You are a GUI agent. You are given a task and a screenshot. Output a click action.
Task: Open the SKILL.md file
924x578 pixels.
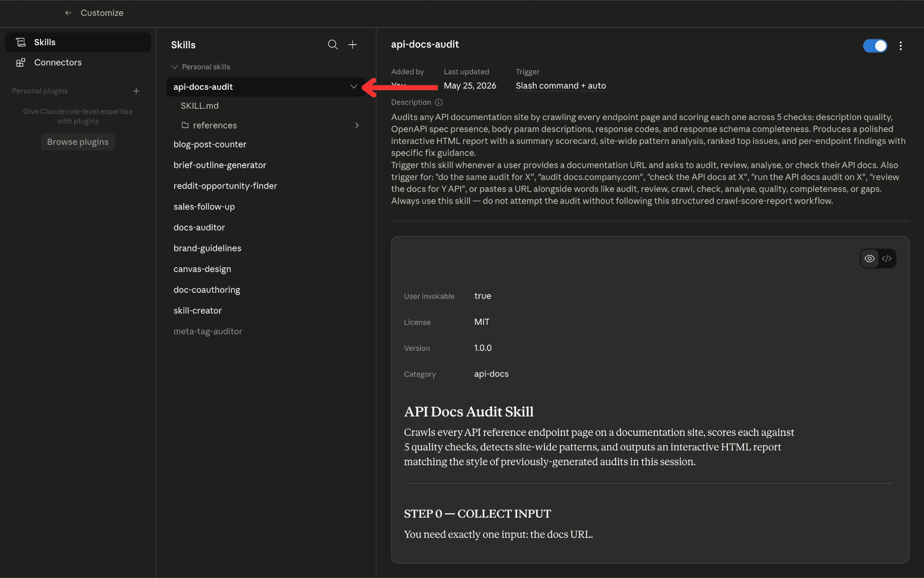pos(199,106)
